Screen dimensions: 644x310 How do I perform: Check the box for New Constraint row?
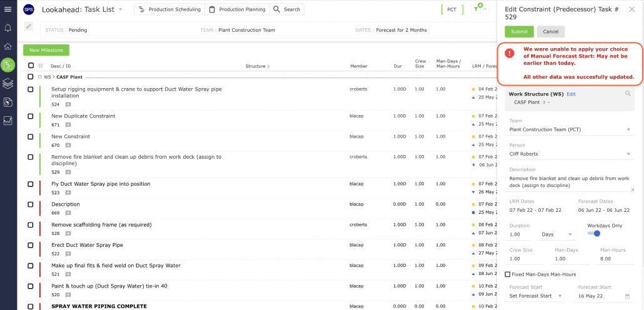[31, 137]
